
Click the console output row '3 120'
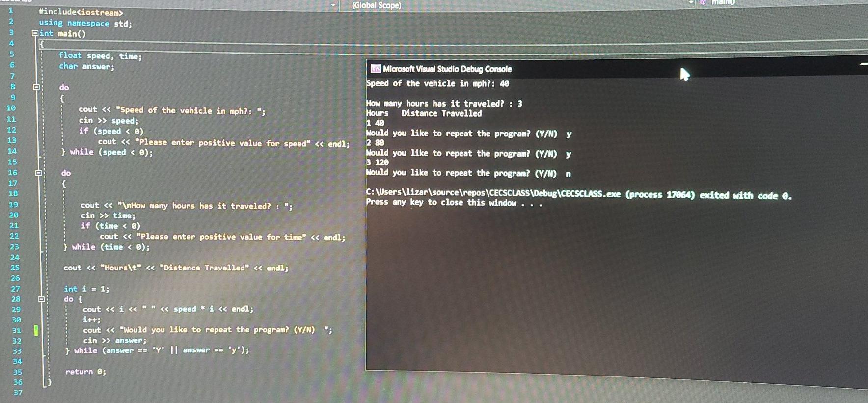coord(378,162)
